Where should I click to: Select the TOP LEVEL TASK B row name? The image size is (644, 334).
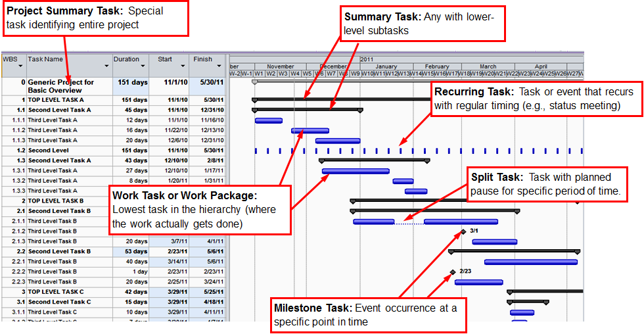56,201
